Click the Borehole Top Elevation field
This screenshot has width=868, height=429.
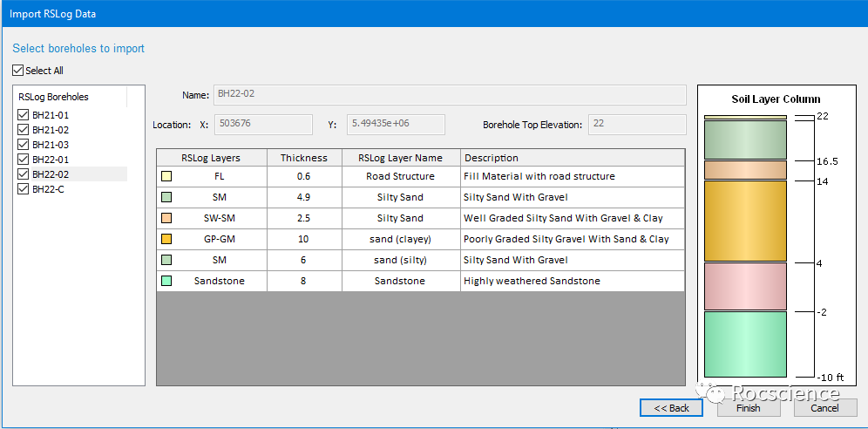coord(636,125)
